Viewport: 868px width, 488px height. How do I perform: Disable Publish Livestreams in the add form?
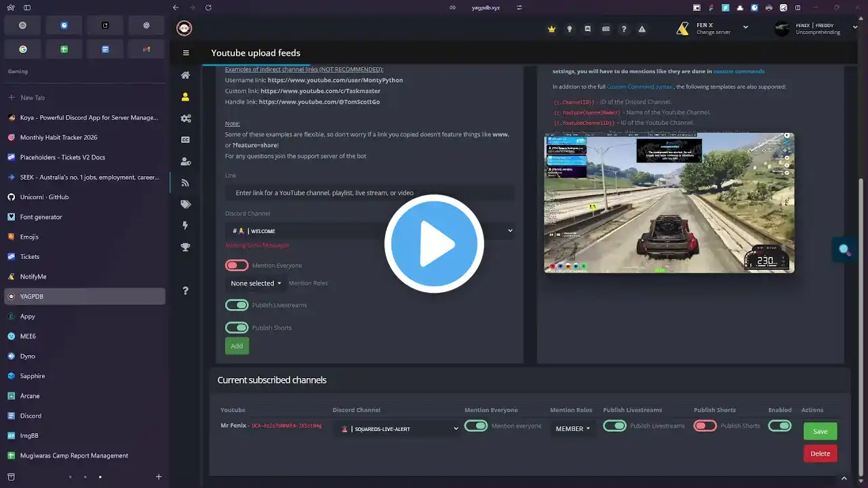click(237, 305)
